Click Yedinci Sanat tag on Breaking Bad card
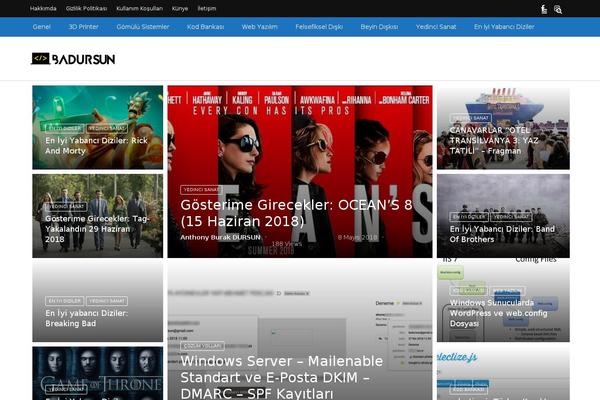Viewport: 600px width, 400px height. click(x=107, y=301)
